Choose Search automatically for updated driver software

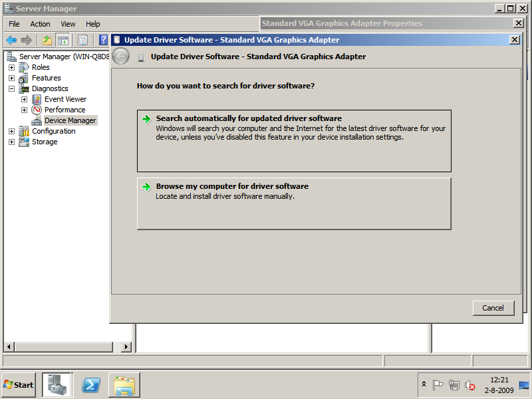click(x=294, y=141)
